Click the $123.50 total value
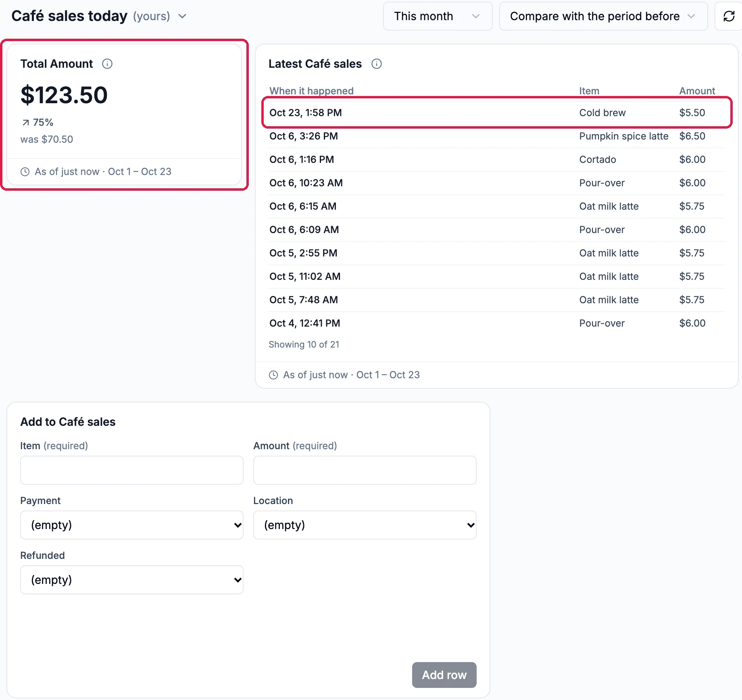 [x=64, y=95]
